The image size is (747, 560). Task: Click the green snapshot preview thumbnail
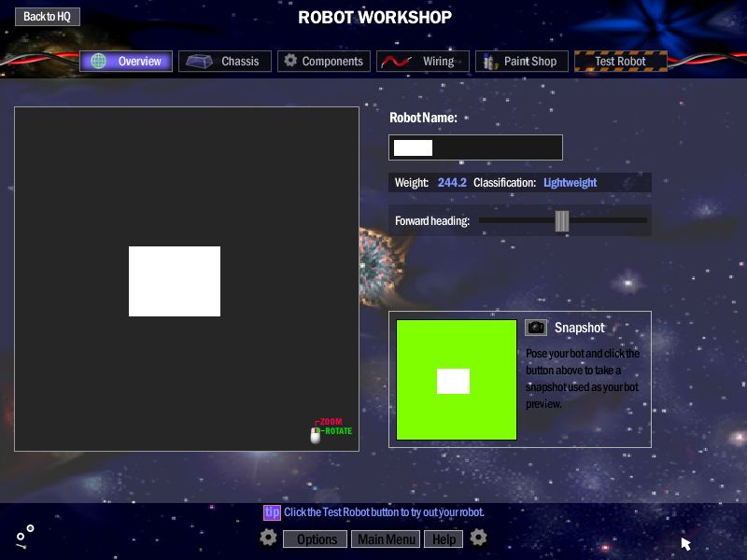tap(457, 380)
